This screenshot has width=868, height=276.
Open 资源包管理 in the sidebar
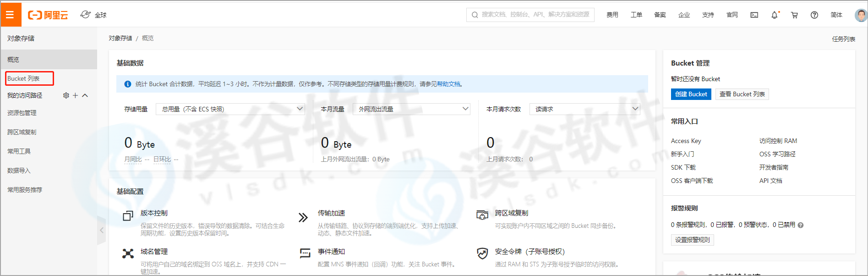pos(22,113)
